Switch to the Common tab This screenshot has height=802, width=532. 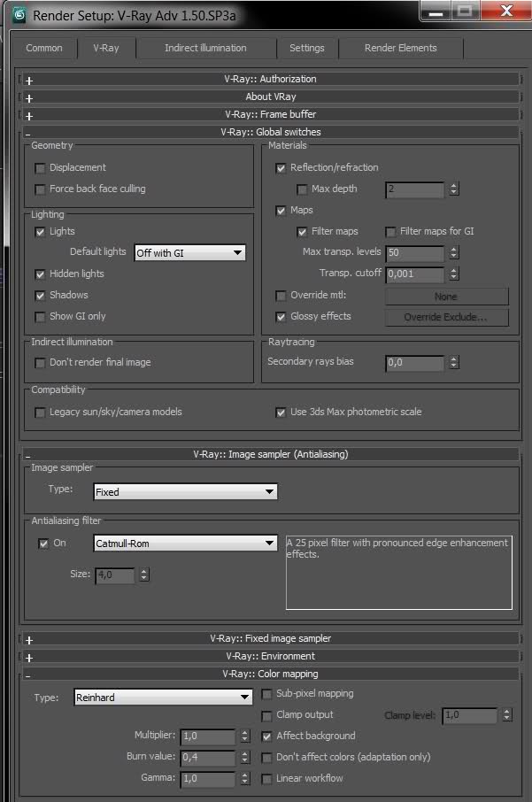click(44, 48)
